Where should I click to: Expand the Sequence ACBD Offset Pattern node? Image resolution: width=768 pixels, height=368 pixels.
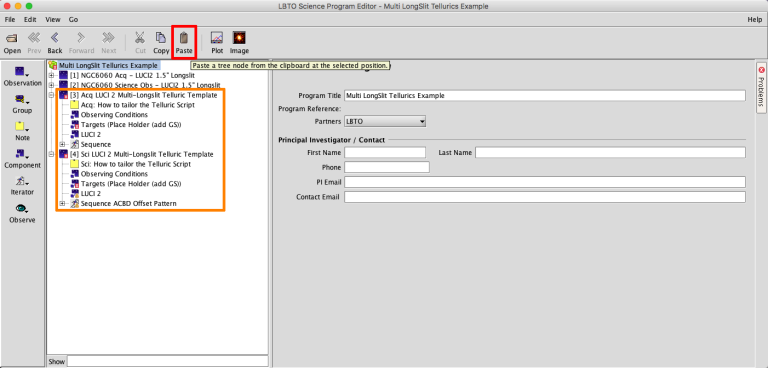click(x=62, y=203)
